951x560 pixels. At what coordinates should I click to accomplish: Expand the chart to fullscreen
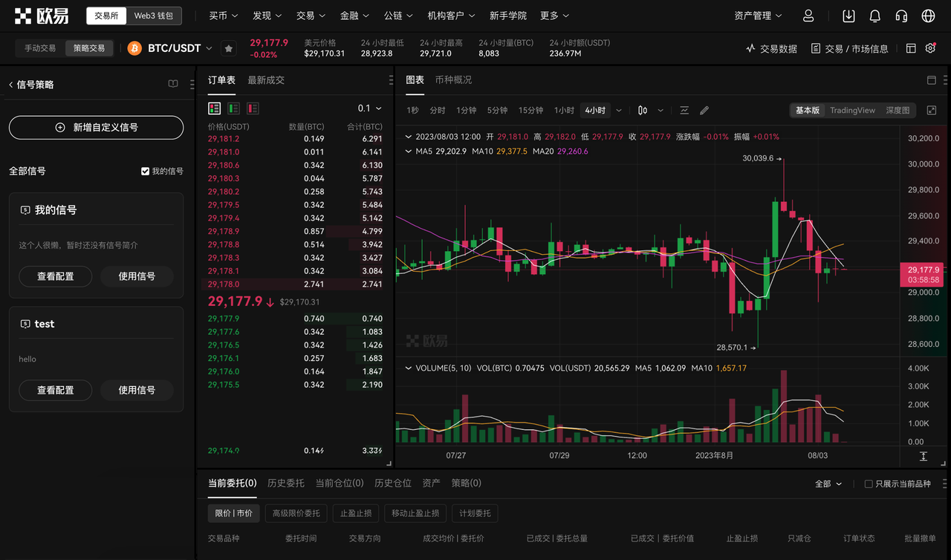(x=932, y=109)
